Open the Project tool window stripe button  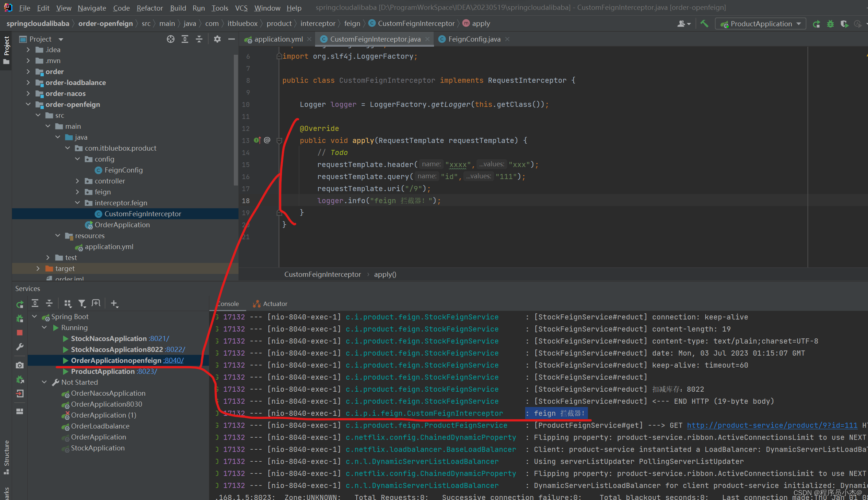(x=6, y=50)
